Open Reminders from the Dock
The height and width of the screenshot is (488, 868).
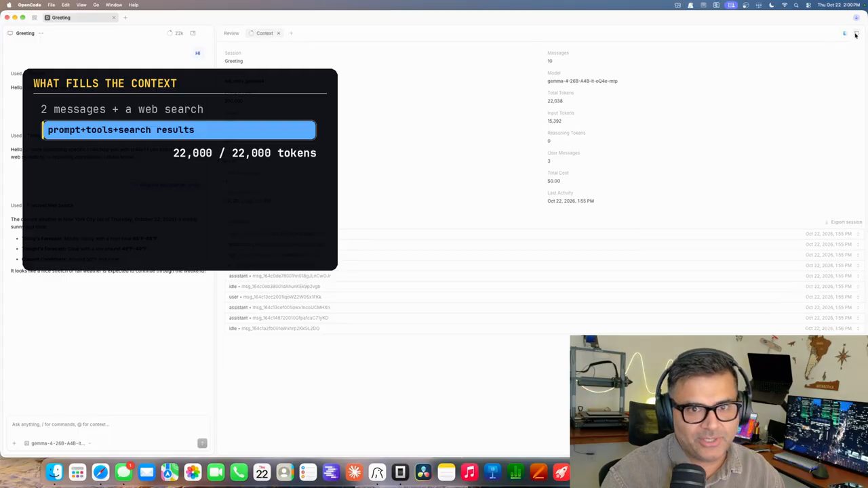pyautogui.click(x=308, y=472)
